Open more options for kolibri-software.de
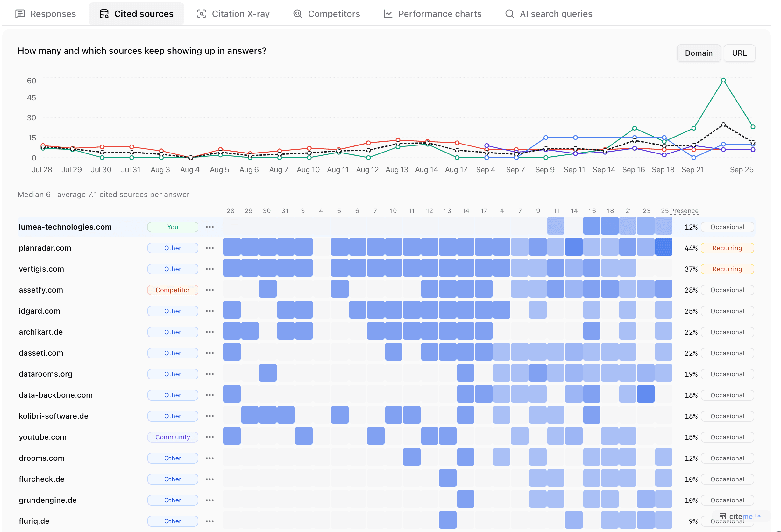This screenshot has width=781, height=532. click(x=210, y=416)
